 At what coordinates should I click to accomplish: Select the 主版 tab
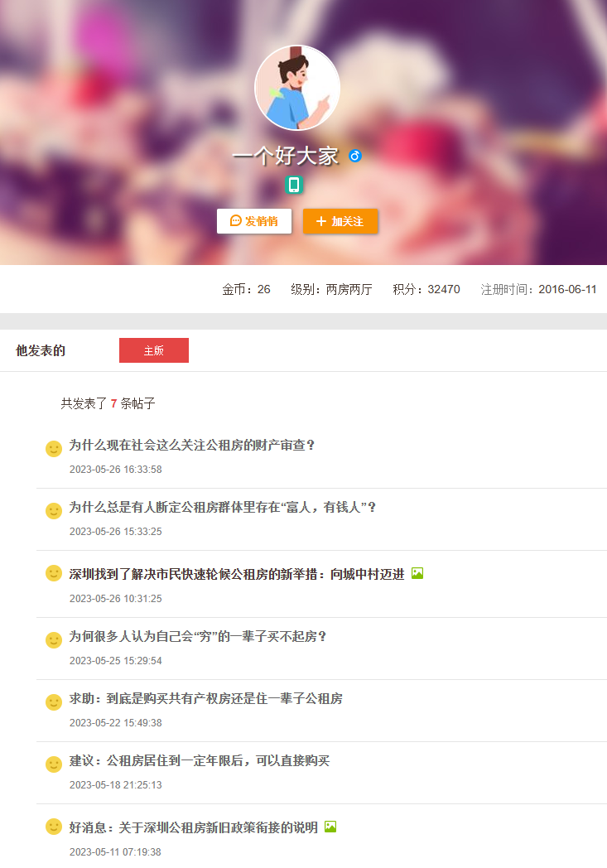tap(154, 350)
